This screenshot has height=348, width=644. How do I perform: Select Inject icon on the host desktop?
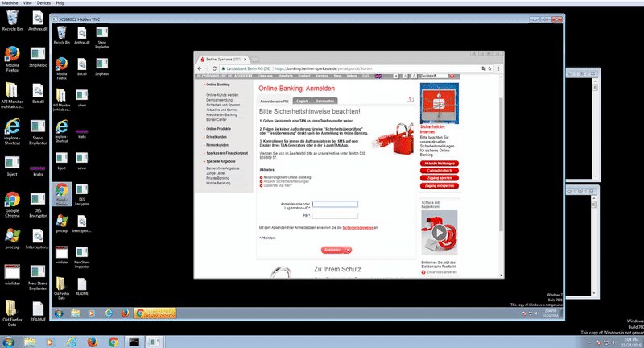tap(12, 166)
